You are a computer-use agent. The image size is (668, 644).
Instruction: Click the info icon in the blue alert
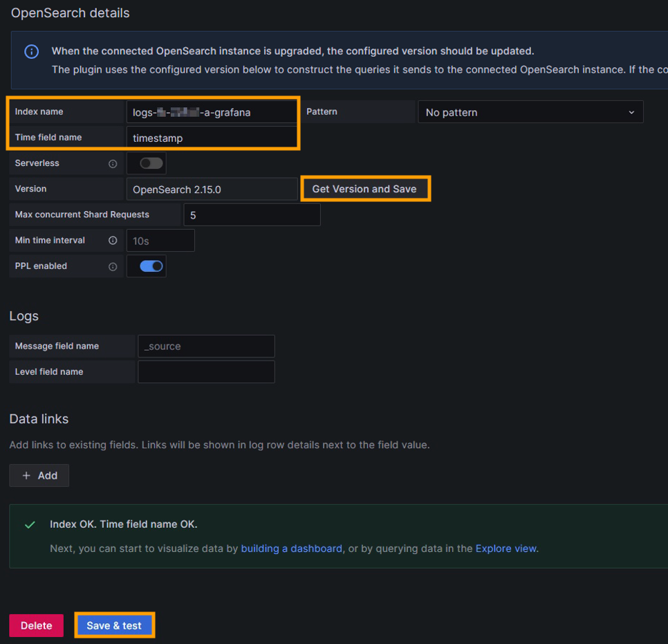(x=32, y=52)
